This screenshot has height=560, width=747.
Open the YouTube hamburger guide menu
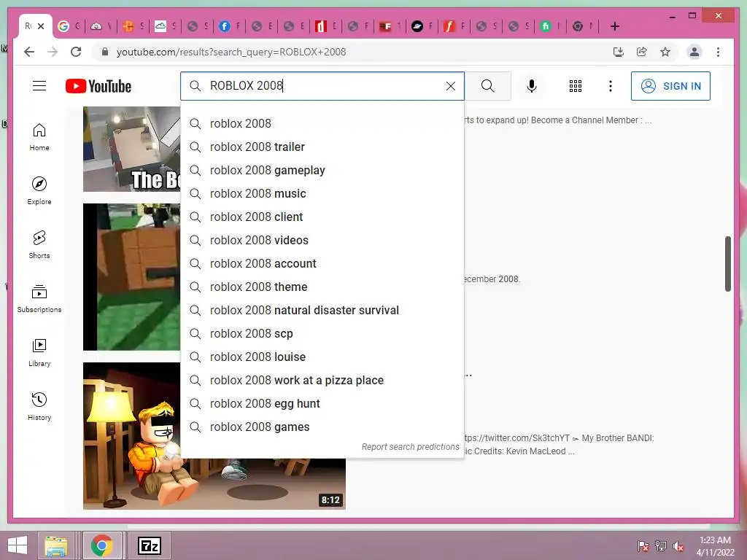click(39, 86)
